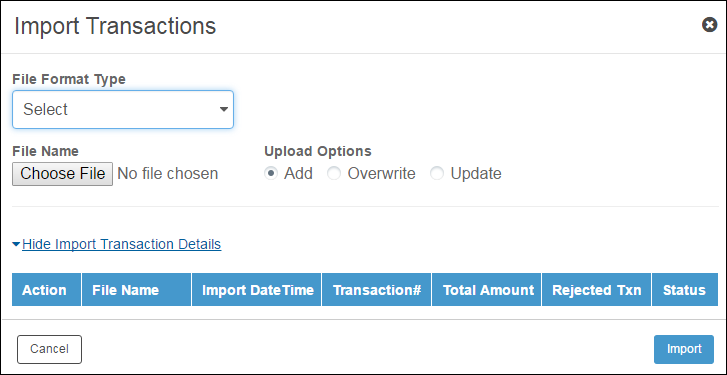Click the Choose File button
The image size is (727, 375).
(63, 174)
